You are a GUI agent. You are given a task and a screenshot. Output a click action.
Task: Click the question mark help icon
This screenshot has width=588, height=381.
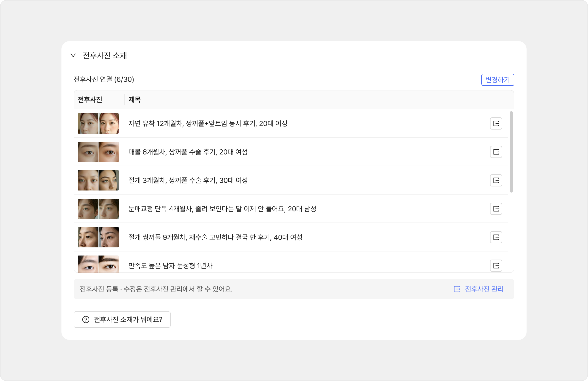point(86,320)
